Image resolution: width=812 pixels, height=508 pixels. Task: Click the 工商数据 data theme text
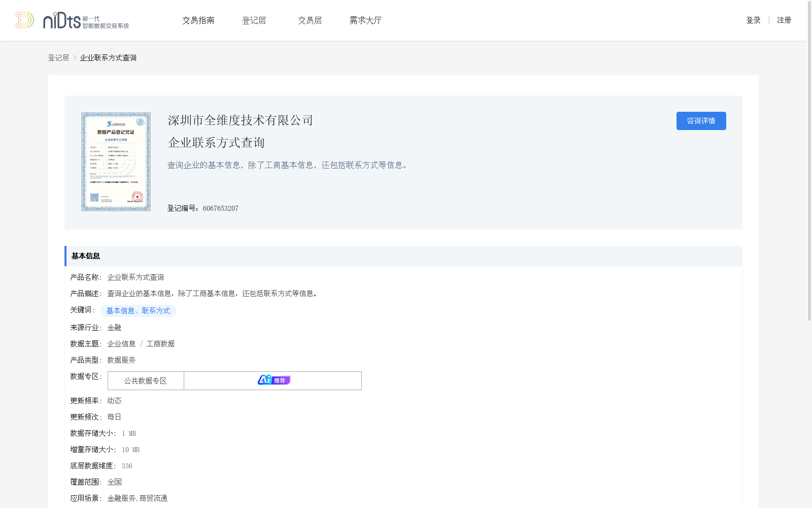[160, 344]
